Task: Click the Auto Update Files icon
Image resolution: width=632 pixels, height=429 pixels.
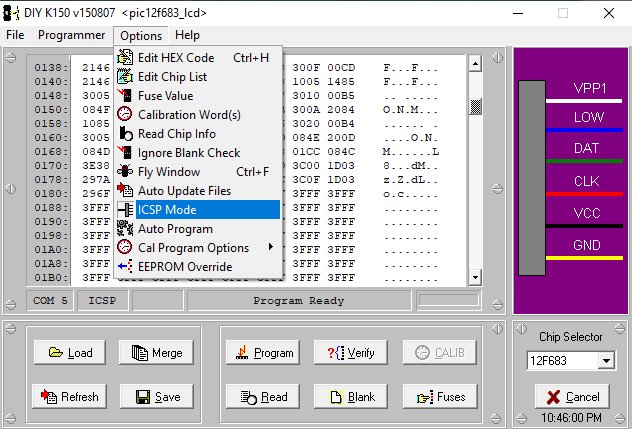Action: (x=125, y=190)
